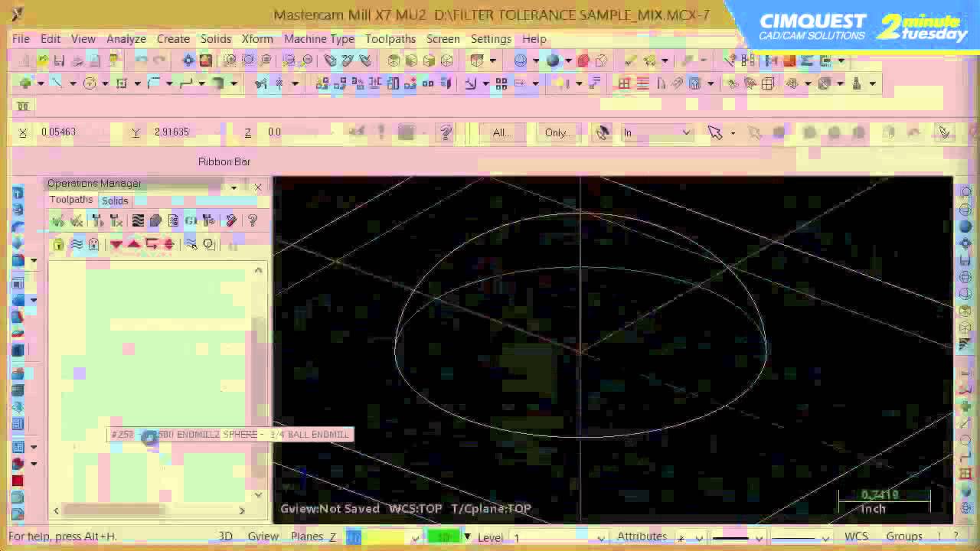Open the Machine Type menu
This screenshot has width=980, height=551.
click(x=319, y=39)
